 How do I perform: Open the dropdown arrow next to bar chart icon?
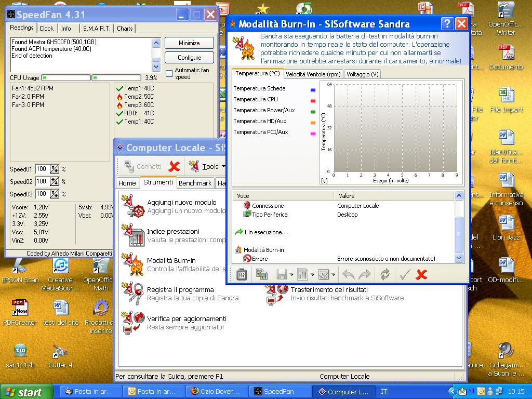[x=312, y=274]
